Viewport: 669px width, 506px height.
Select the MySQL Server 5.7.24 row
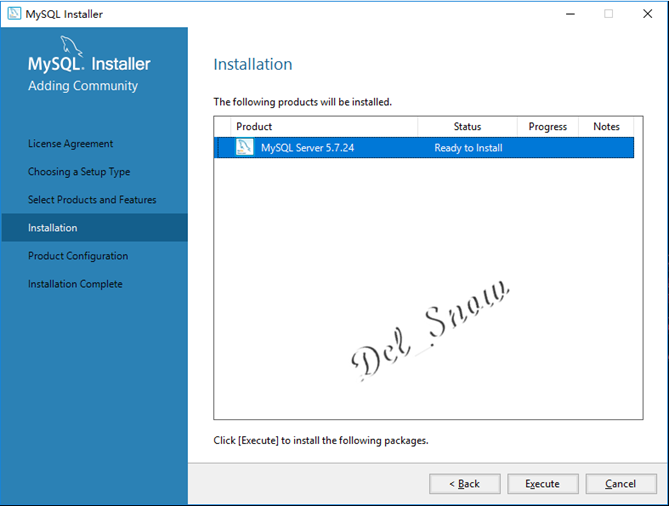[424, 148]
